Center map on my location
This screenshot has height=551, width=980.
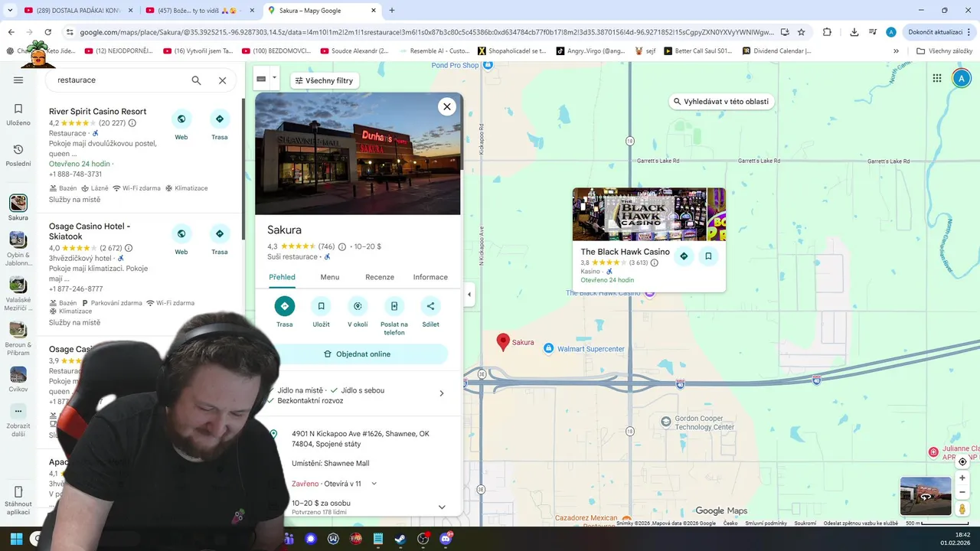[x=962, y=461]
